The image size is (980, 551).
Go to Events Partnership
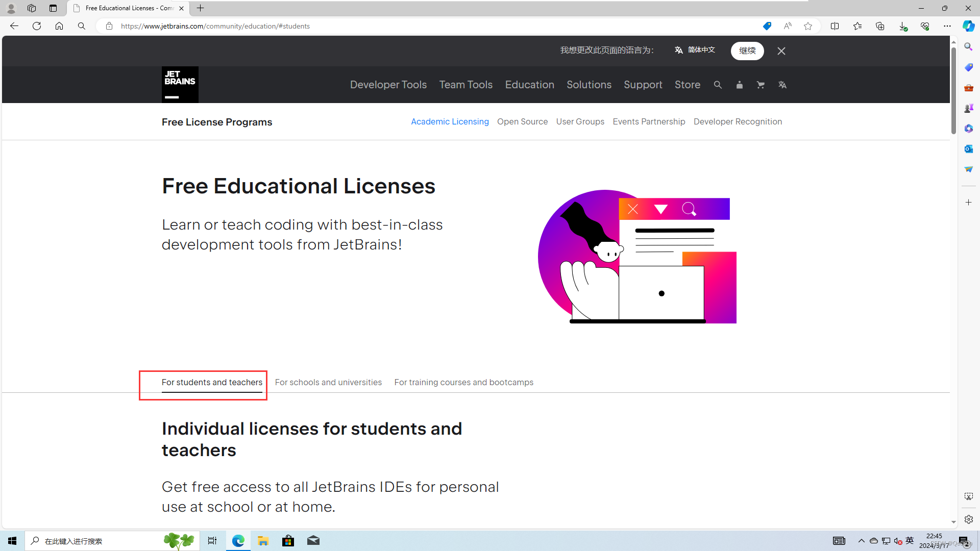click(649, 121)
